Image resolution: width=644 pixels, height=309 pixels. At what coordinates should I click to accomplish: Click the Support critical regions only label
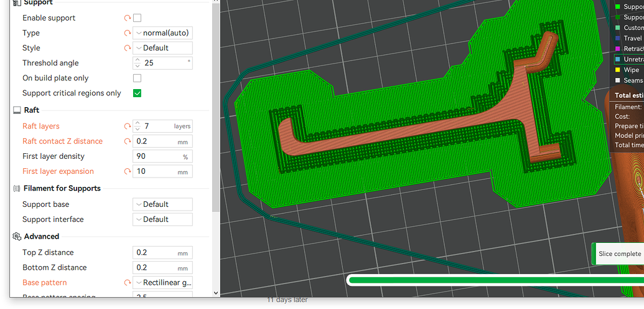[72, 93]
